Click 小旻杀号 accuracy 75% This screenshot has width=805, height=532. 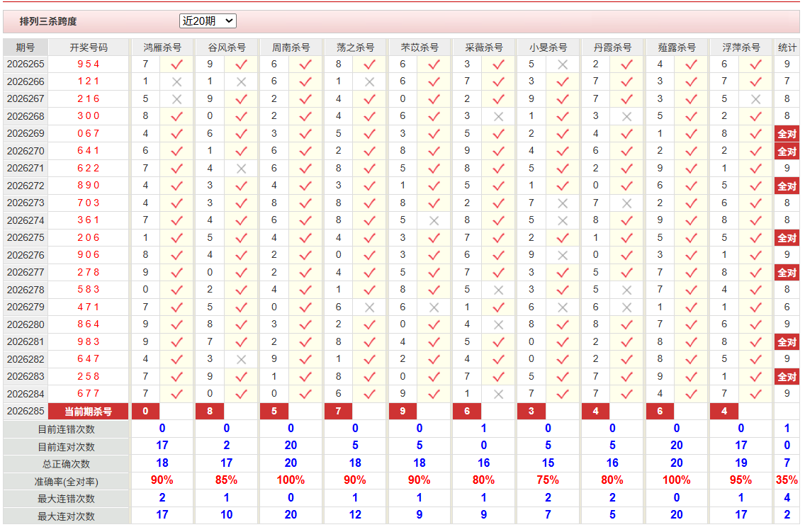coord(548,480)
